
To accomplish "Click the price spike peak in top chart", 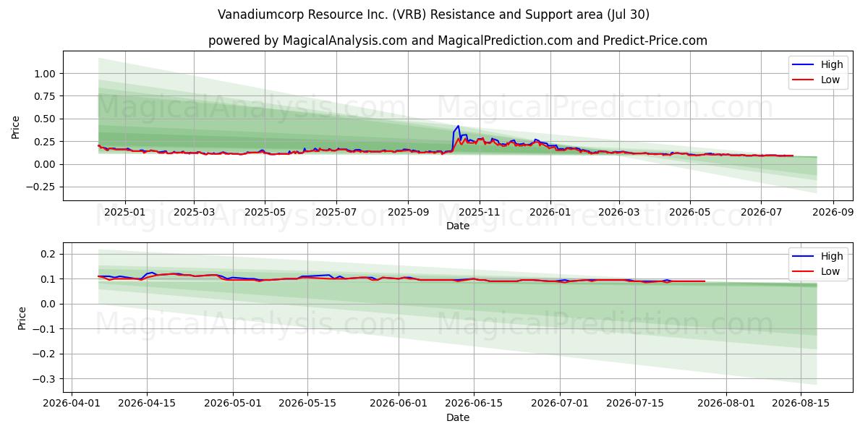I will [458, 127].
